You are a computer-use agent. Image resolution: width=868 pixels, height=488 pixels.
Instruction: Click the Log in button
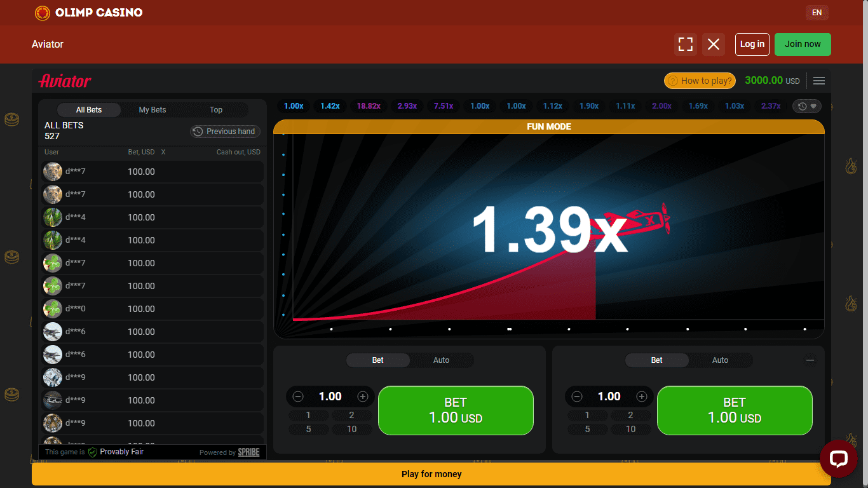tap(752, 44)
